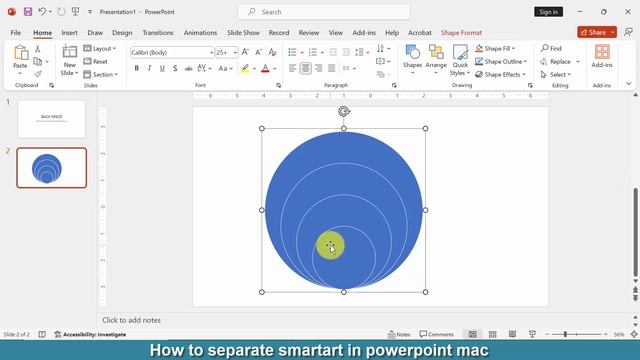Decrease font size with smaller A icon
640x360 pixels.
(258, 52)
